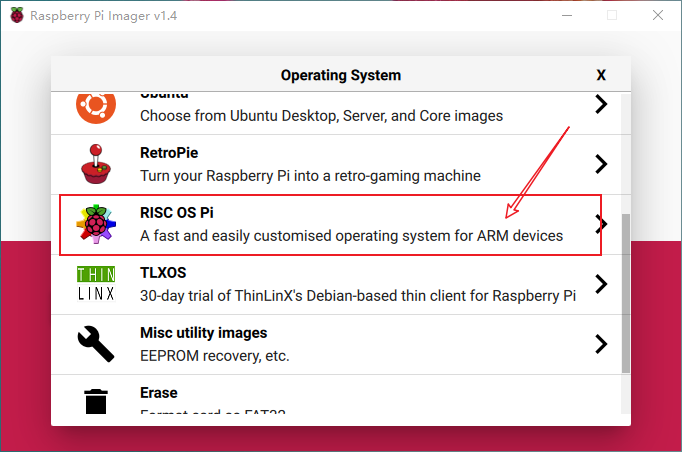Select the Erase option title
Screen dimensions: 682x452
159,393
